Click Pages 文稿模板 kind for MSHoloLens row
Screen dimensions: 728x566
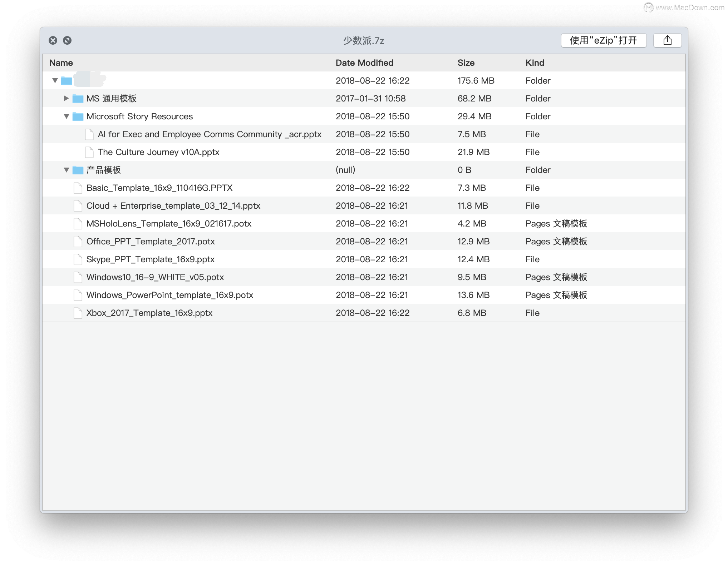click(x=556, y=224)
